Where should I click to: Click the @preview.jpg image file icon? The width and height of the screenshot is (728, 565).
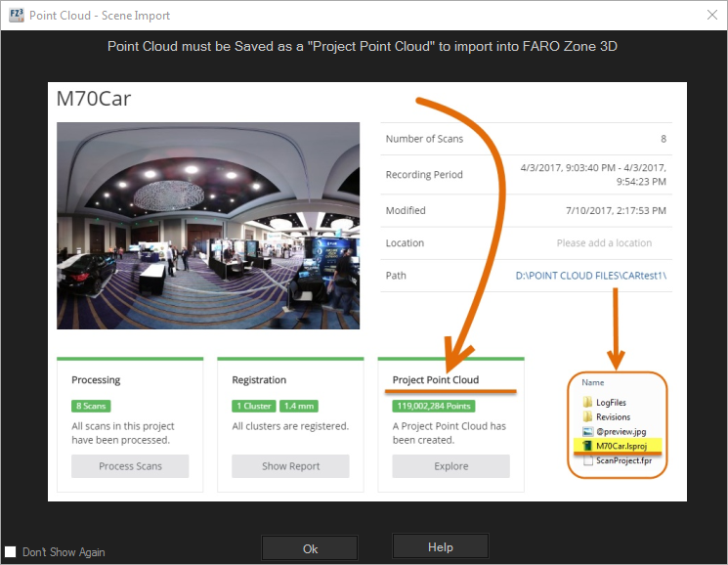(588, 431)
